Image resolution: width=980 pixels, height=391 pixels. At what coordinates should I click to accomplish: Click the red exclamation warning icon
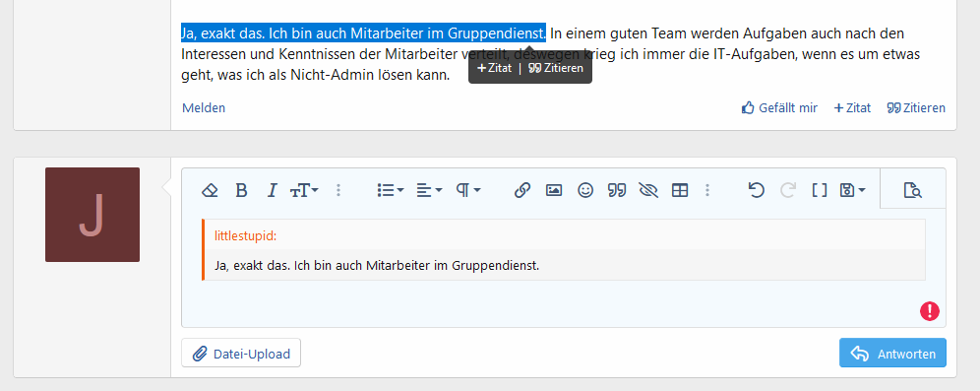tap(930, 311)
